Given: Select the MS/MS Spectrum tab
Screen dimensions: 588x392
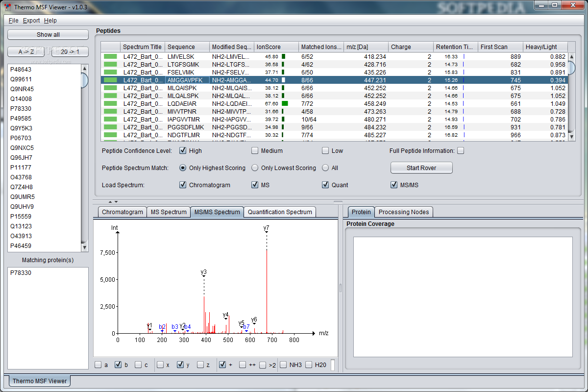Looking at the screenshot, I should (217, 212).
